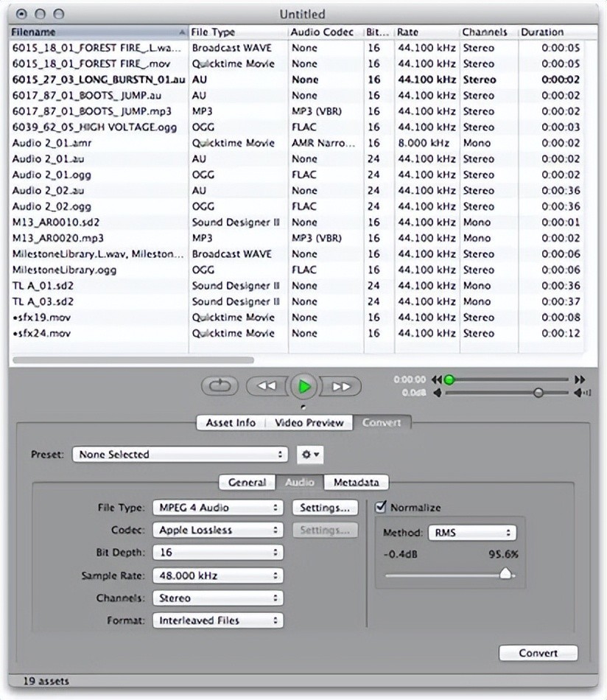Open the Preset dropdown
The image size is (607, 700).
pos(180,455)
